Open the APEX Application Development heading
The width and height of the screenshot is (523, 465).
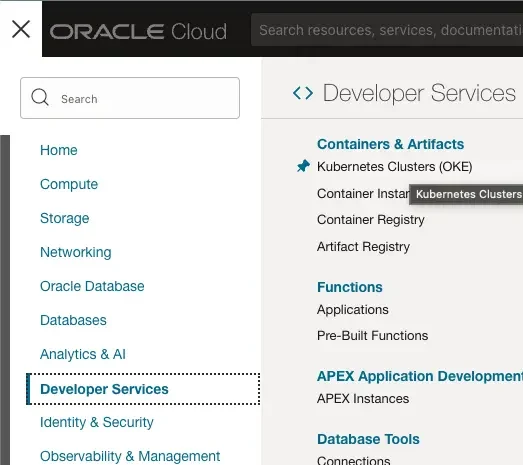point(420,376)
